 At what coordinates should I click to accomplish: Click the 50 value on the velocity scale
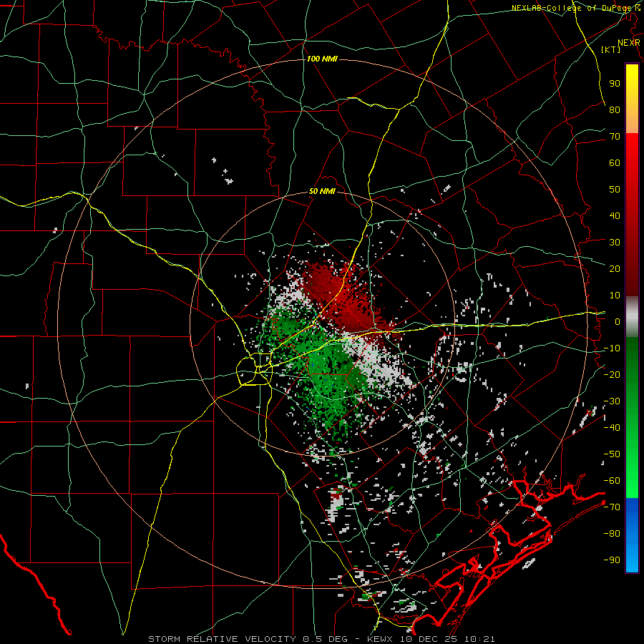click(x=615, y=190)
